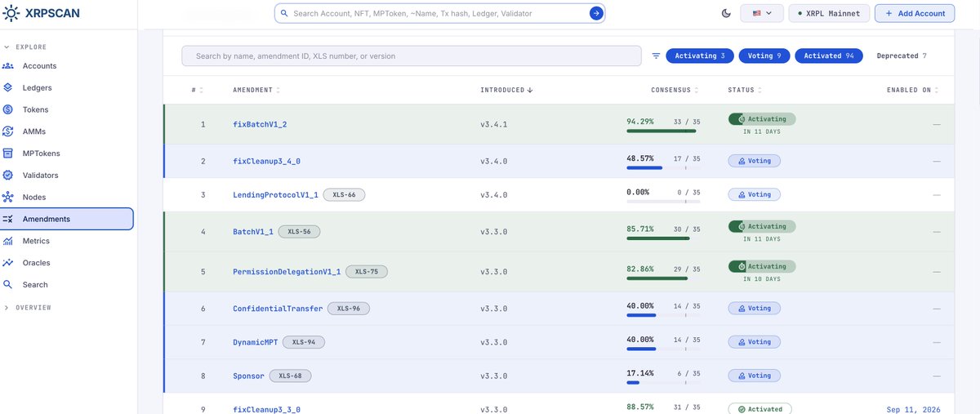Click the DynamicMPT Voting status badge
Screen dimensions: 980x414
coord(754,342)
